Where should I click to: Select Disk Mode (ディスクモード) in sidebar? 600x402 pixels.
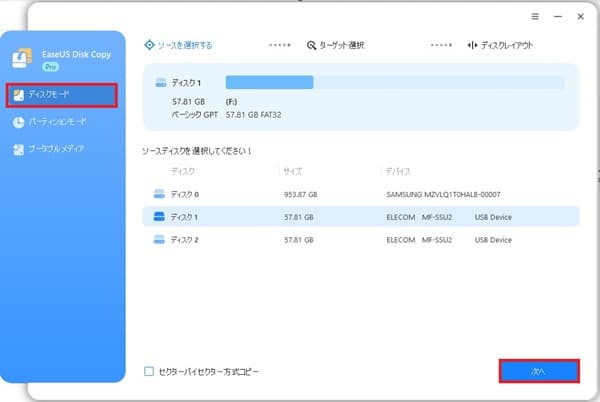(x=62, y=95)
